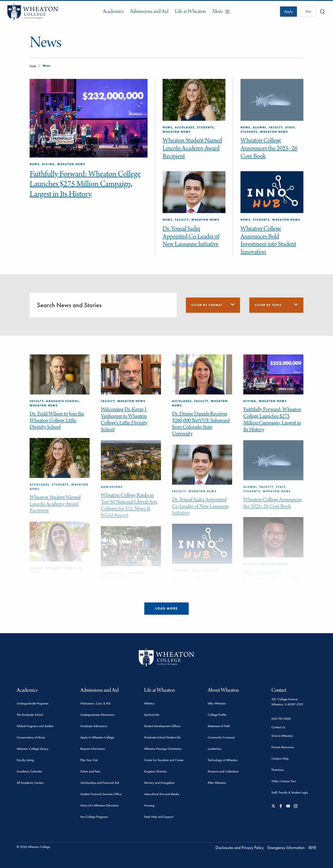Open Campus Map footer link
Viewport: 333px width, 868px height.
point(280,759)
